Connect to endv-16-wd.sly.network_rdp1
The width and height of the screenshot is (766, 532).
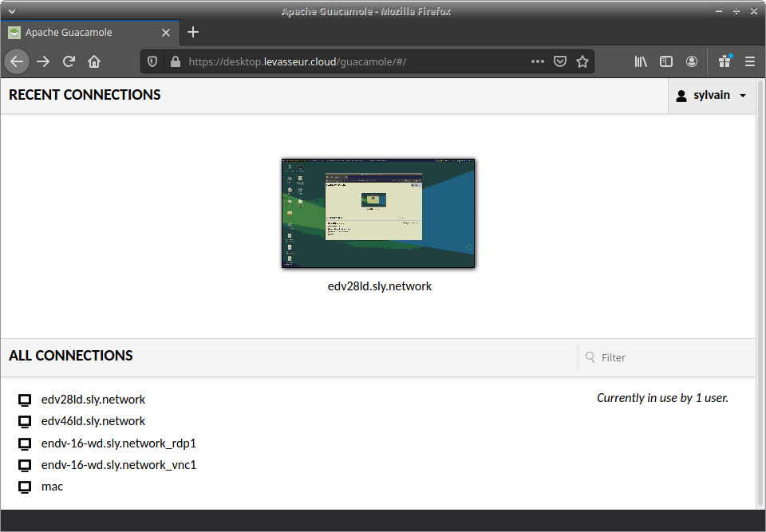pyautogui.click(x=118, y=443)
